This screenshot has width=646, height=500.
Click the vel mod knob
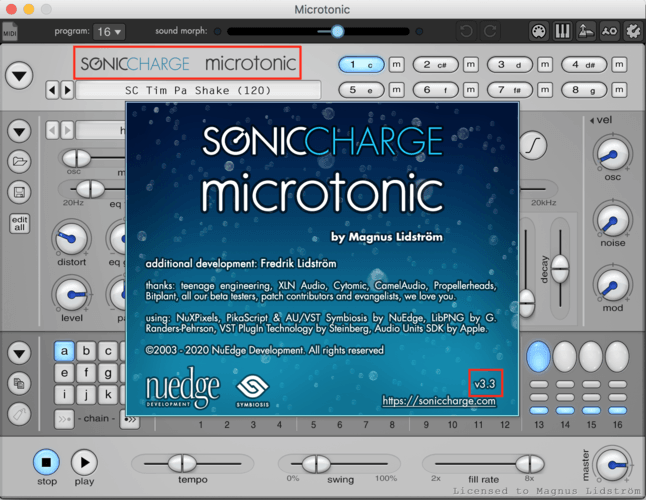(613, 286)
